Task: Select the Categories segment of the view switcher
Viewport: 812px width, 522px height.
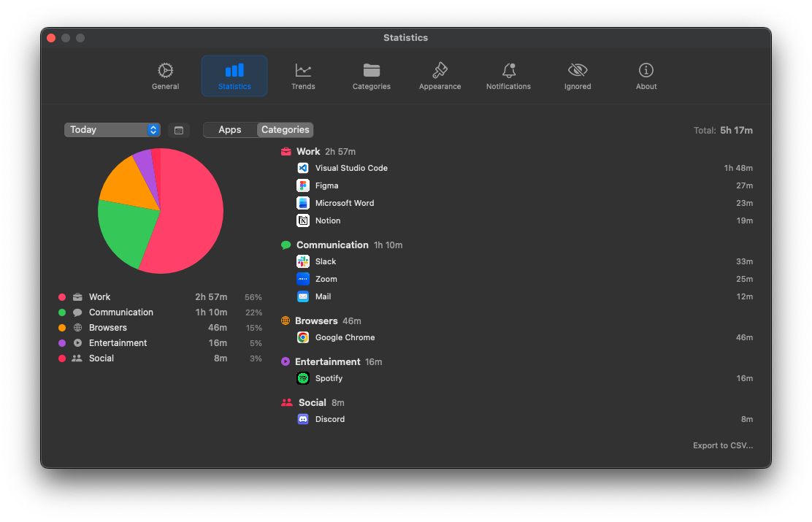Action: 286,130
